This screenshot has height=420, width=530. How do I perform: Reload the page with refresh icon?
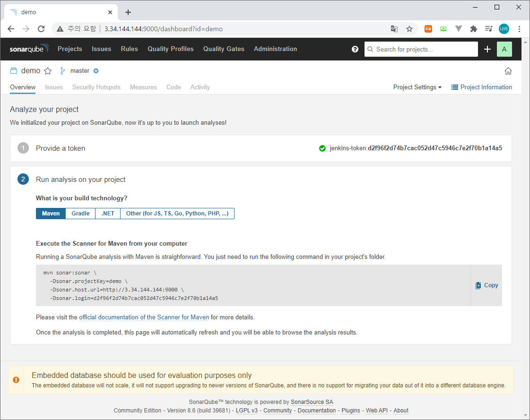41,29
